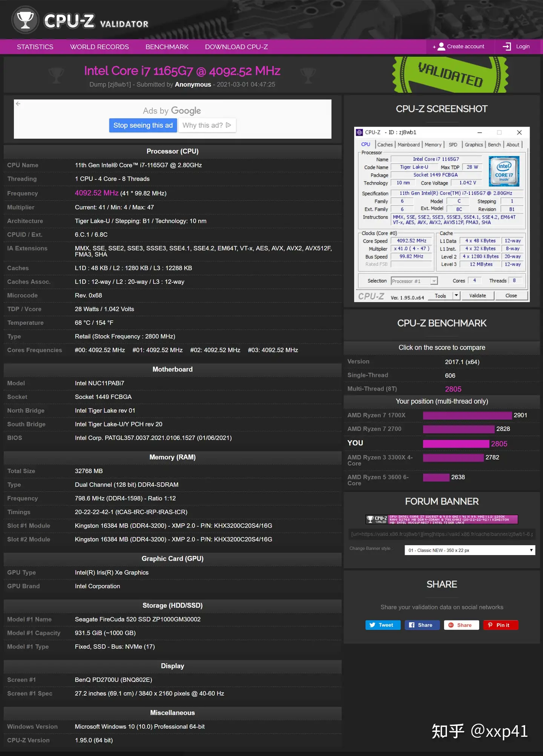Screen dimensions: 543x756
Task: Click the Intel(R) Iris(R) Xe Graphics text
Action: coord(112,572)
